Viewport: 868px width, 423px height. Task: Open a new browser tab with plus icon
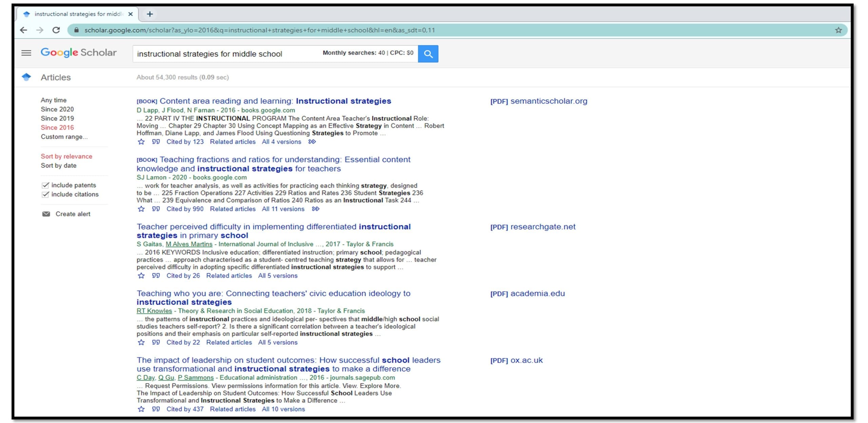(150, 14)
